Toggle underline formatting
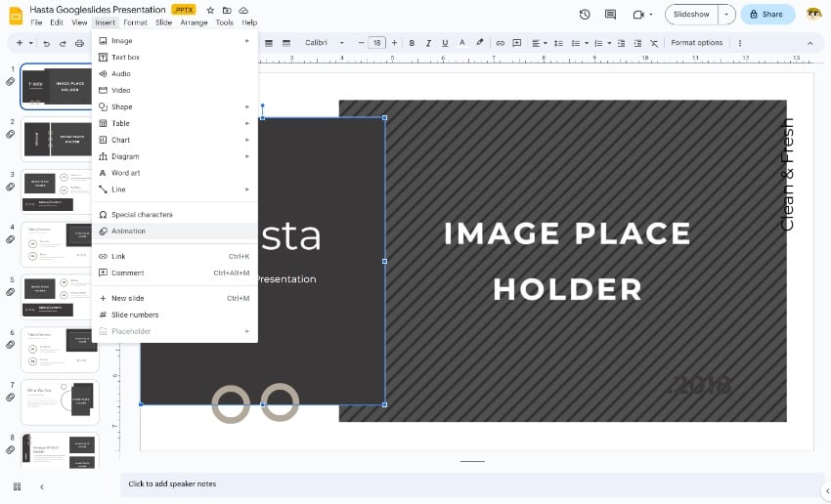This screenshot has width=831, height=504. (x=445, y=43)
